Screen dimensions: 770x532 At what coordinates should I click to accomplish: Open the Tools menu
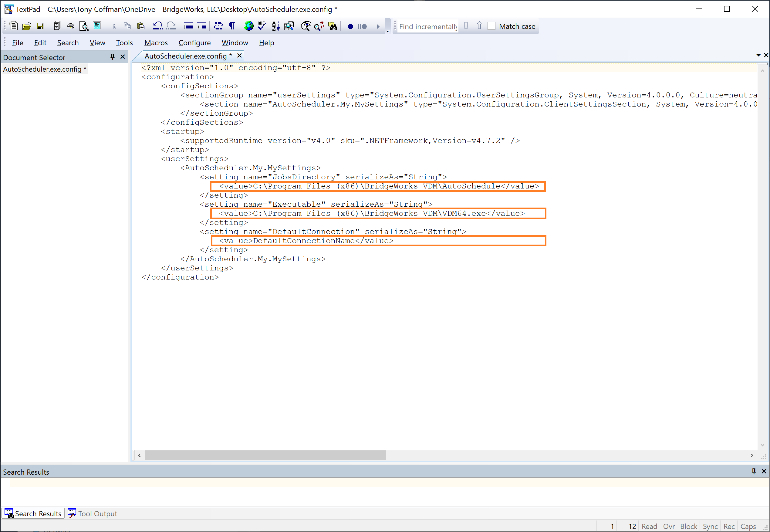[124, 43]
